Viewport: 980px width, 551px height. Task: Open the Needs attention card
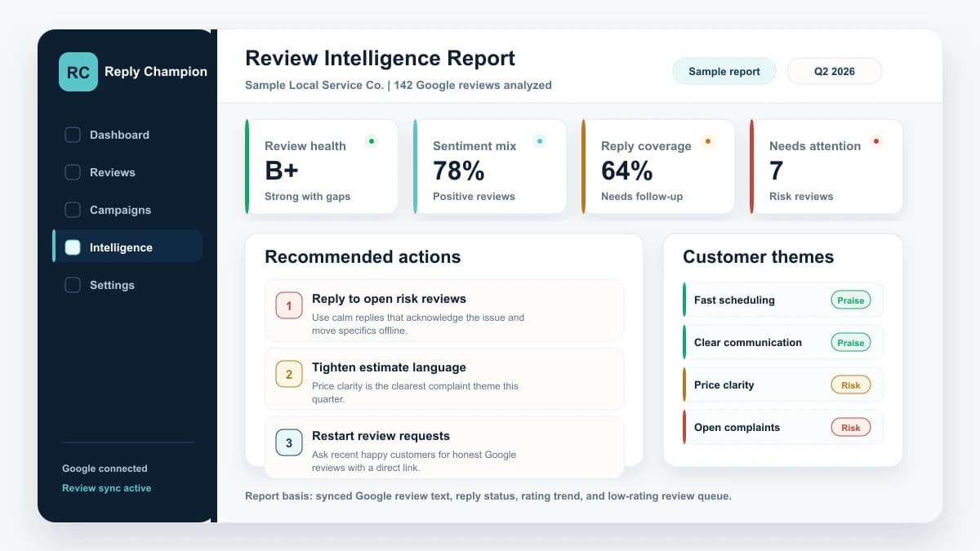pos(826,167)
